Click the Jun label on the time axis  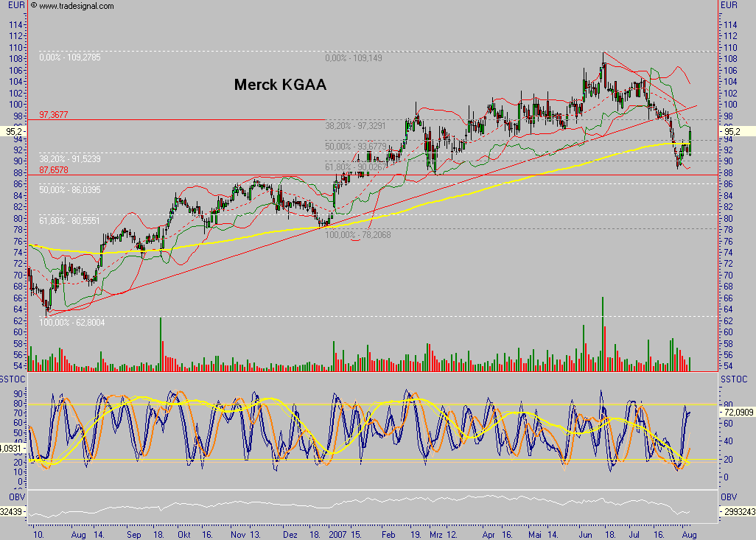[585, 535]
